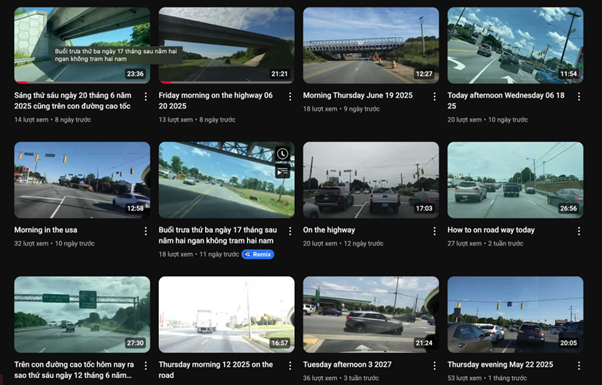
Task: Open the "Morning in the usa" title link
Action: 46,230
